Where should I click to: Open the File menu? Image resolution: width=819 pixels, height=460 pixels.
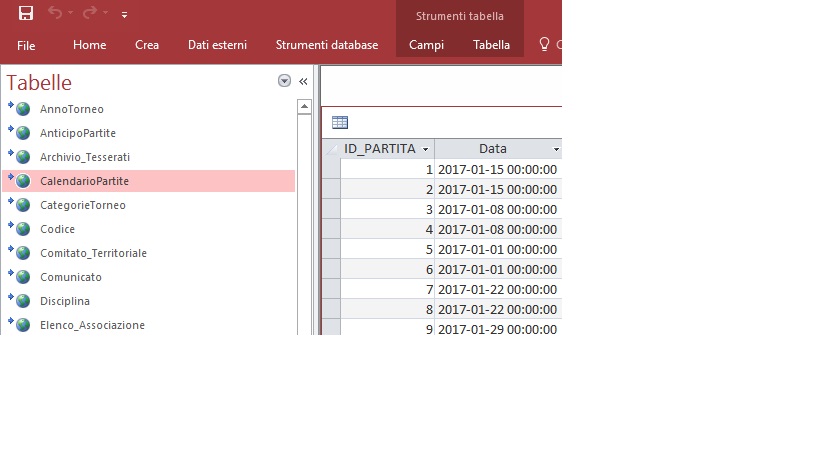point(26,45)
